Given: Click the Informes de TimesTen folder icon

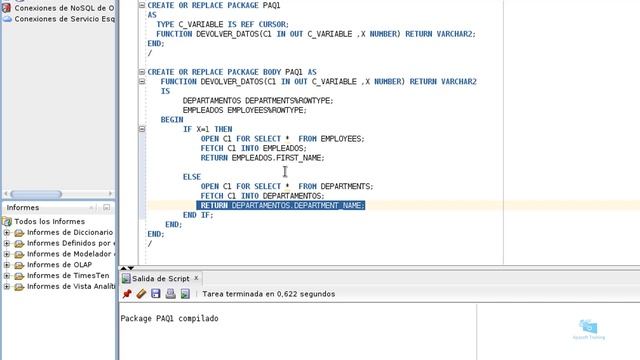Looking at the screenshot, I should click(19, 276).
